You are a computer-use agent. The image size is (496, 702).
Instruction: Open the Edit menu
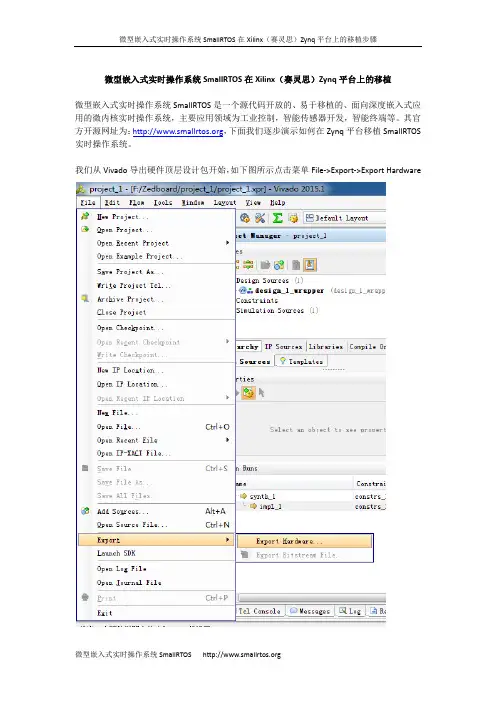pyautogui.click(x=112, y=202)
